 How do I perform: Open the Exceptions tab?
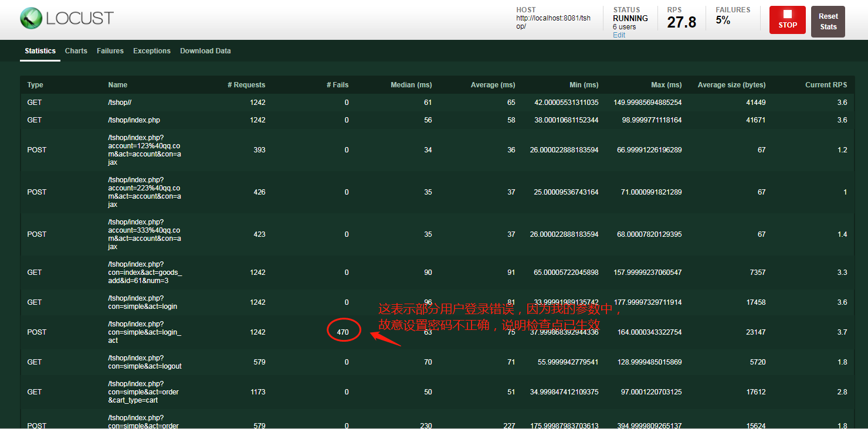(x=152, y=51)
